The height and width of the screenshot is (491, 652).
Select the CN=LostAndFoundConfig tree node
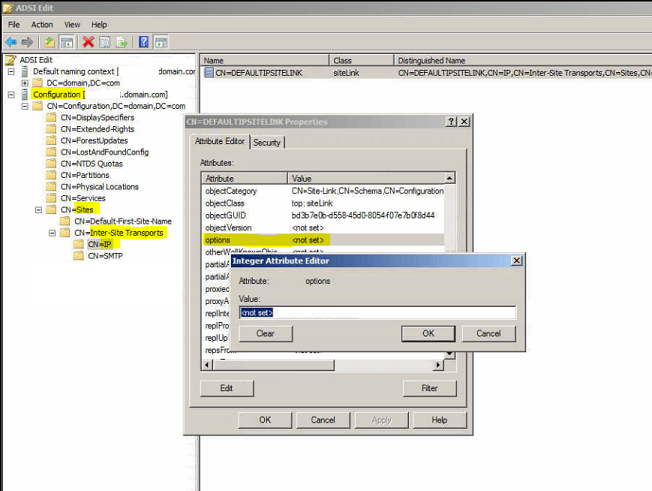click(x=104, y=152)
